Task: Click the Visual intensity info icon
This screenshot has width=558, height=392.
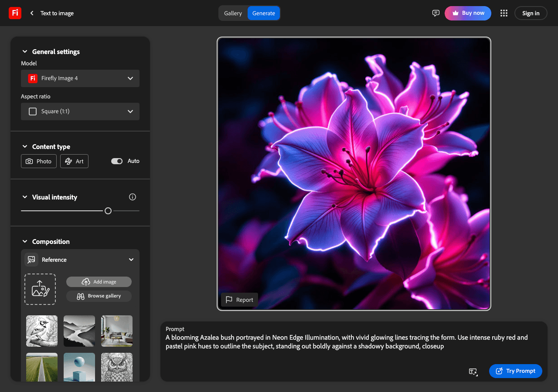Action: (133, 197)
